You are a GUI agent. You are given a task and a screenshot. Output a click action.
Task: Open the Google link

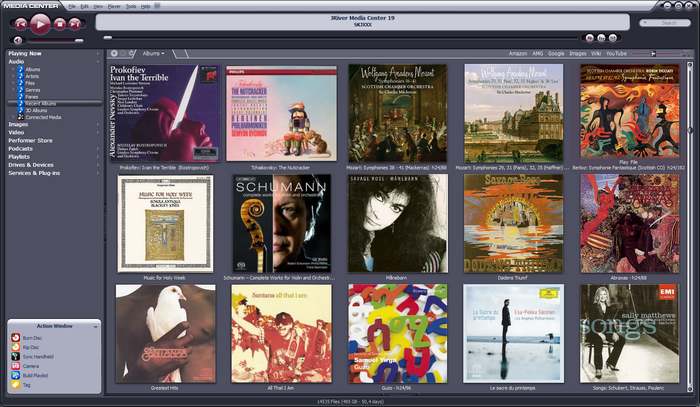click(x=556, y=54)
